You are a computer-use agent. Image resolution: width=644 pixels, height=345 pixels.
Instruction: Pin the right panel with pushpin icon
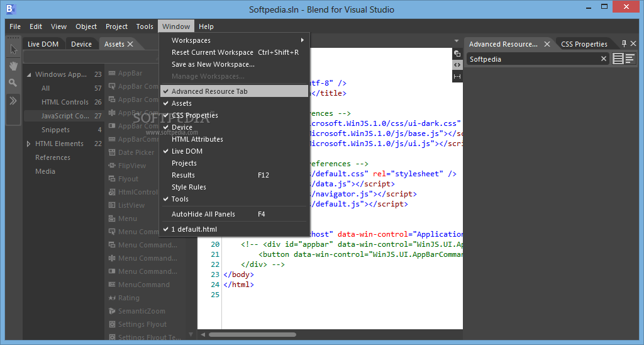(x=624, y=43)
